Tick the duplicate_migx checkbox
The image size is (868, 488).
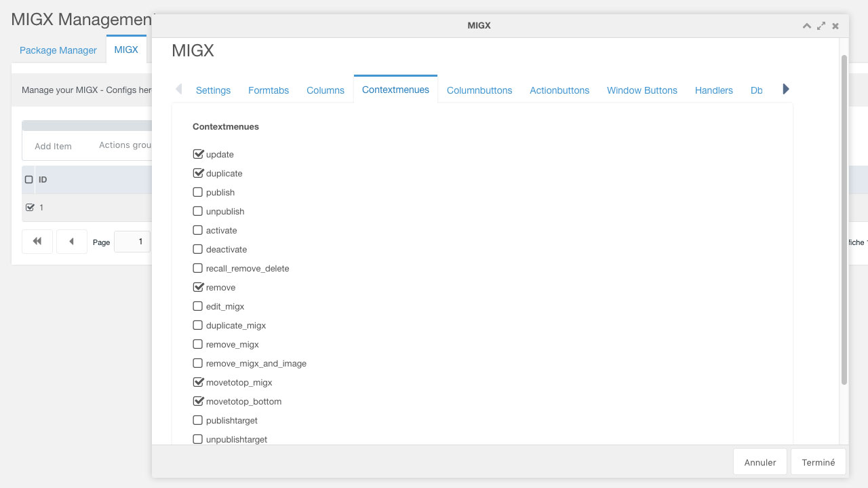(x=198, y=325)
